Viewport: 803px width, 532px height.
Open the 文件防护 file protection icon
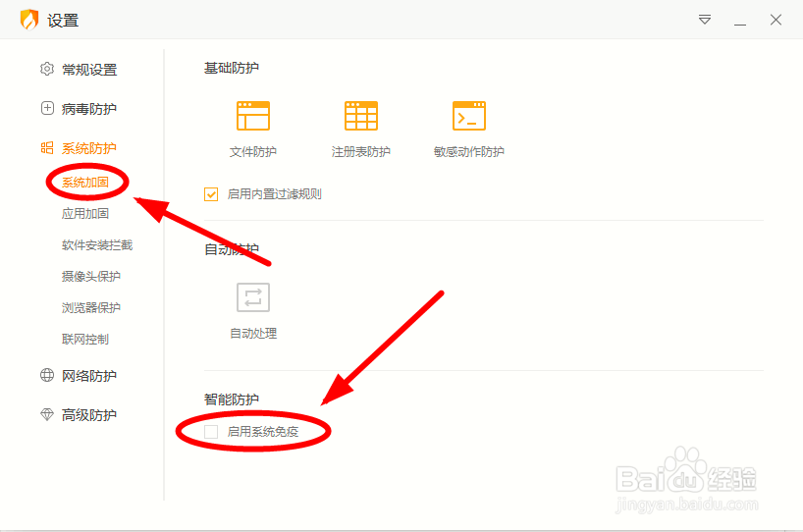pos(253,116)
